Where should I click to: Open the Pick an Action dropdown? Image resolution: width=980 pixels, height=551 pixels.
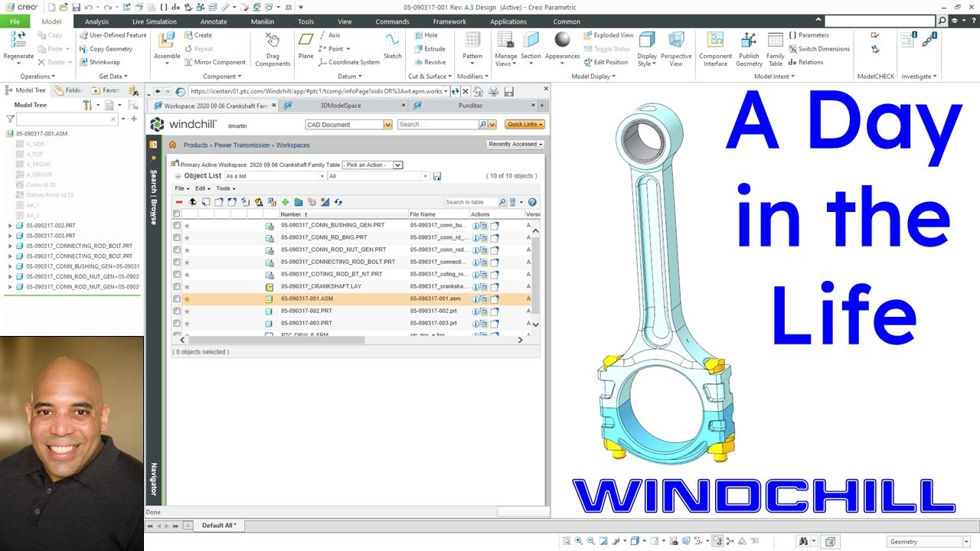click(x=372, y=165)
